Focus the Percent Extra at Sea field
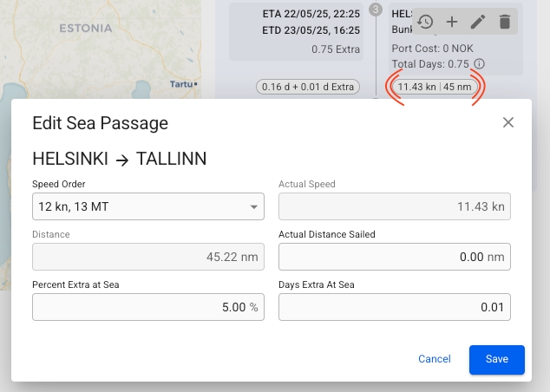The width and height of the screenshot is (550, 392). pyautogui.click(x=147, y=307)
